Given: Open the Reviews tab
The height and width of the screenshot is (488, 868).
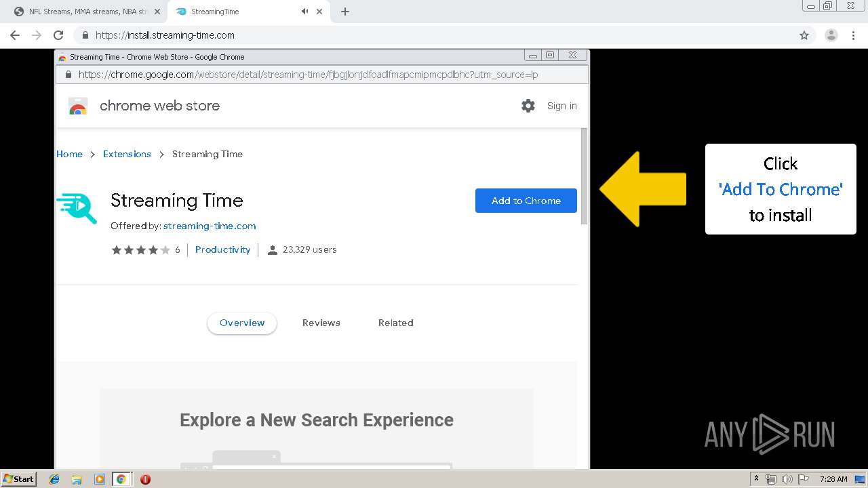Looking at the screenshot, I should tap(321, 323).
